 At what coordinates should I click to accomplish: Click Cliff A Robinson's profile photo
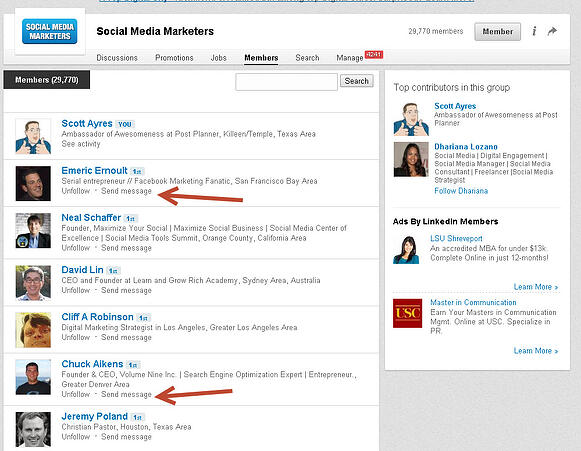(33, 330)
